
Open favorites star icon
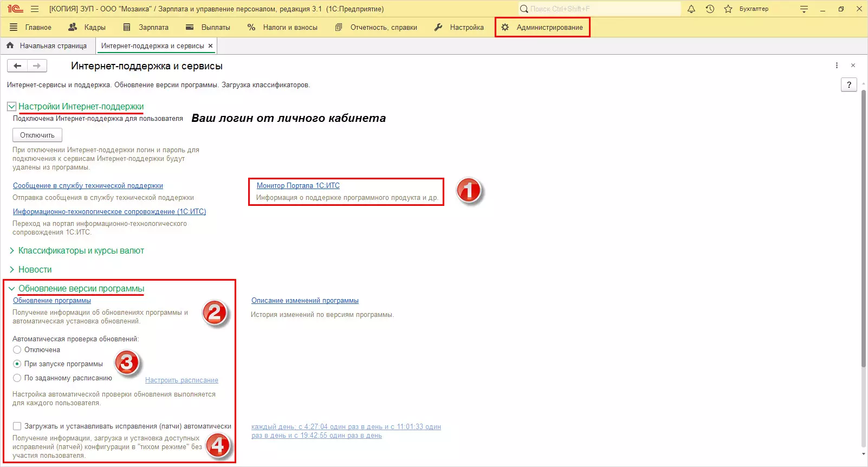pyautogui.click(x=728, y=9)
